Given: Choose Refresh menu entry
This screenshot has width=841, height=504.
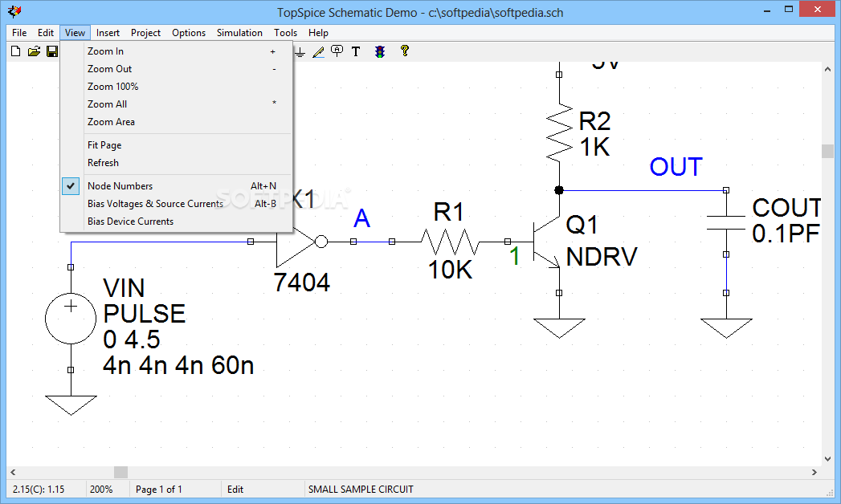Looking at the screenshot, I should click(177, 163).
